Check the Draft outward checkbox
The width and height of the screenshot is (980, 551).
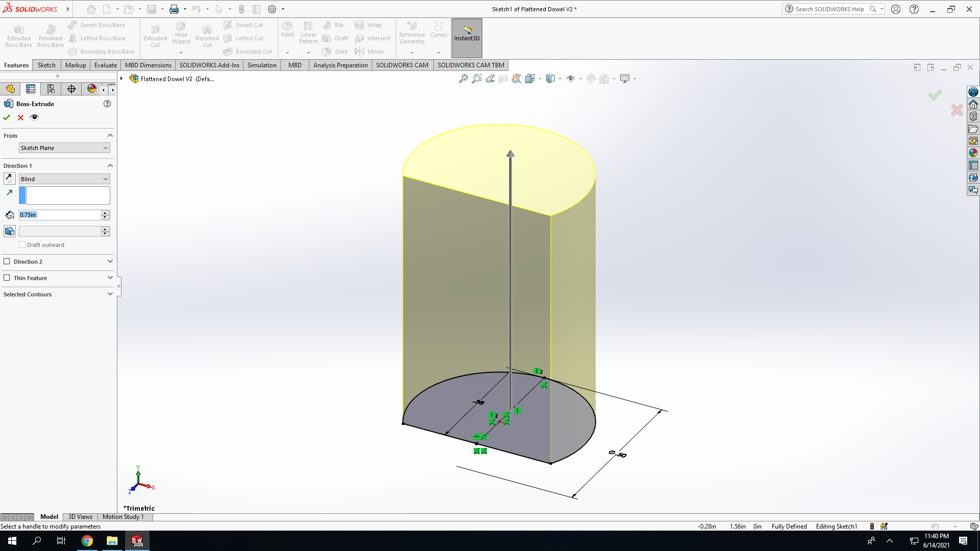point(22,245)
